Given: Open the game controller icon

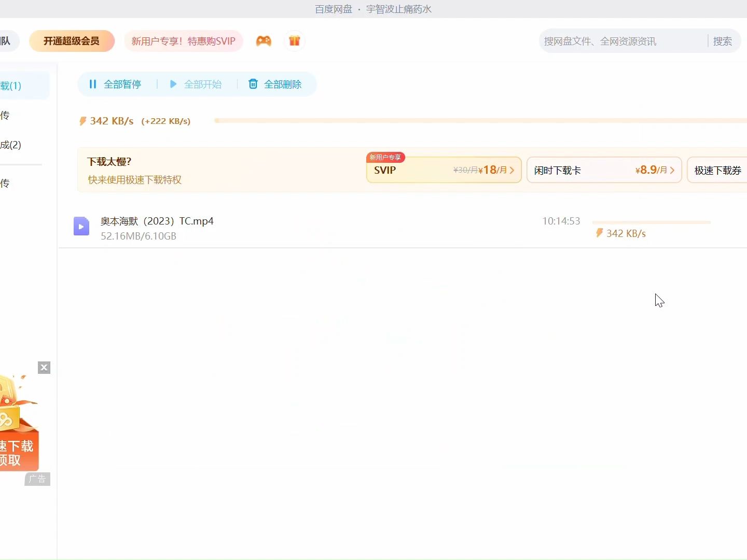Looking at the screenshot, I should coord(264,41).
